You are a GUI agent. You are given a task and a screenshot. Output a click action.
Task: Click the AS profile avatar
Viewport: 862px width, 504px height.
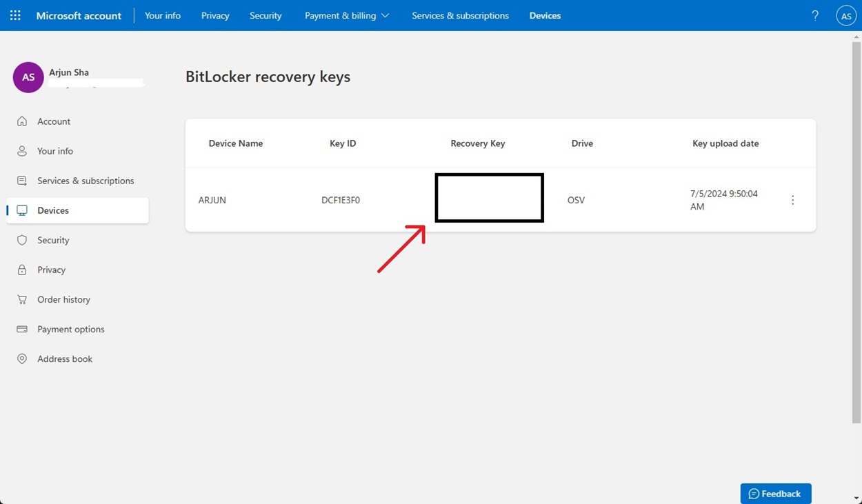point(846,14)
